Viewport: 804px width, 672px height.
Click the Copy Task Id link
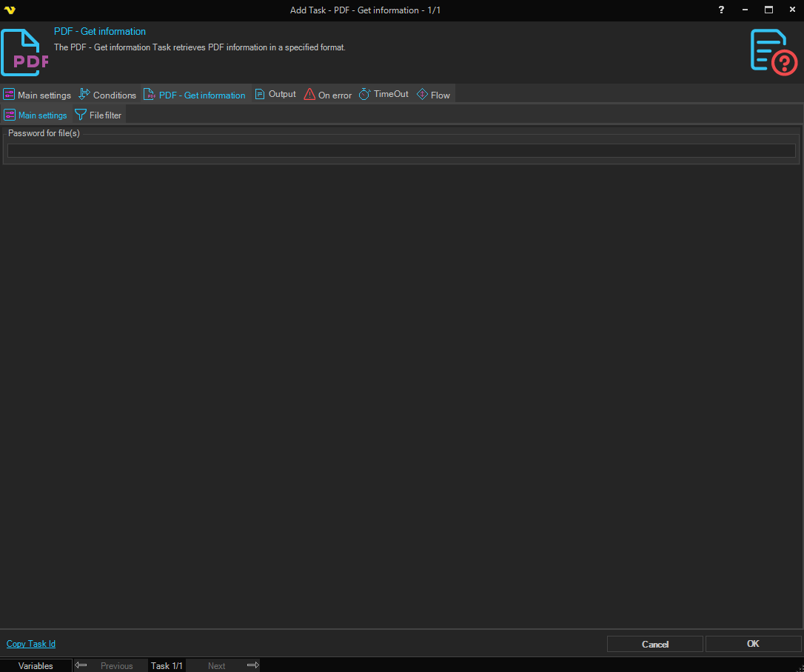pyautogui.click(x=31, y=644)
